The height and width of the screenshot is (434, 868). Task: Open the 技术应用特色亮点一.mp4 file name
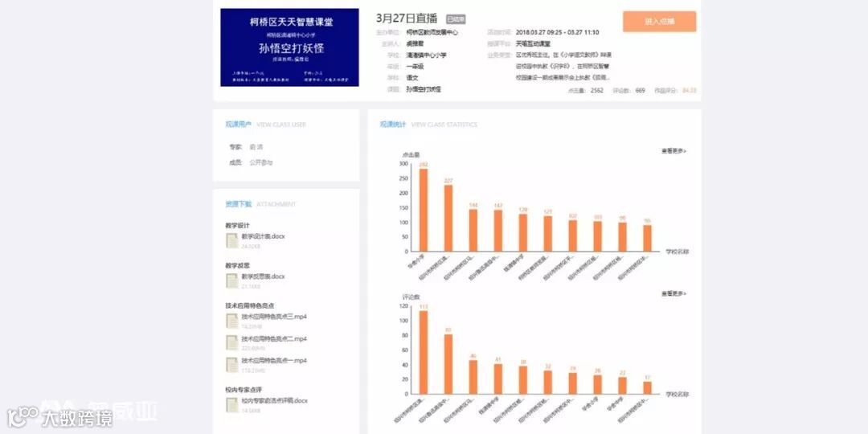point(275,360)
